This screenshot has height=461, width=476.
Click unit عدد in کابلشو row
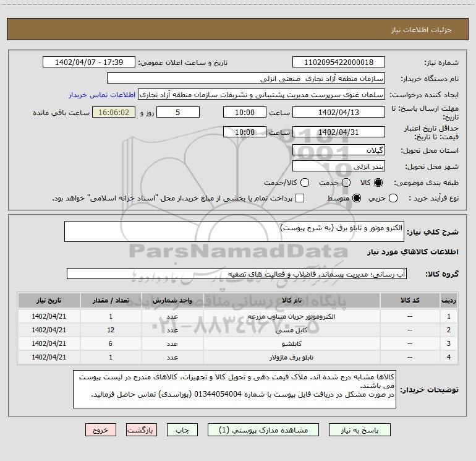pyautogui.click(x=172, y=343)
